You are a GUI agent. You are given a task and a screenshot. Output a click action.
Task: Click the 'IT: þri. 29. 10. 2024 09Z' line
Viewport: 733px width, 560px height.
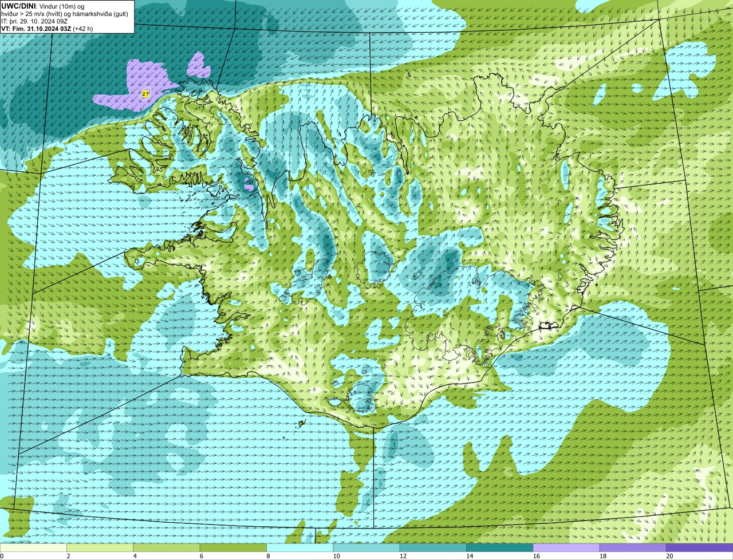[x=34, y=21]
